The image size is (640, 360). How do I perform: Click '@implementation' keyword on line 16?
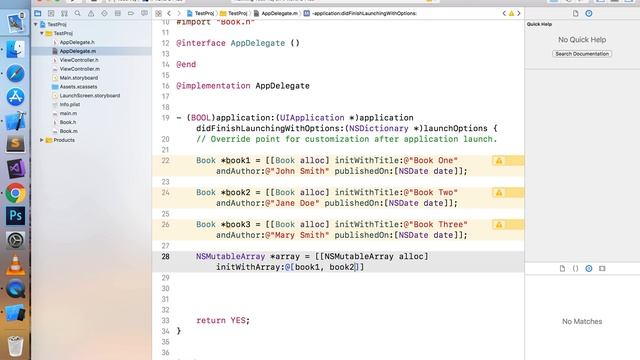pos(213,86)
